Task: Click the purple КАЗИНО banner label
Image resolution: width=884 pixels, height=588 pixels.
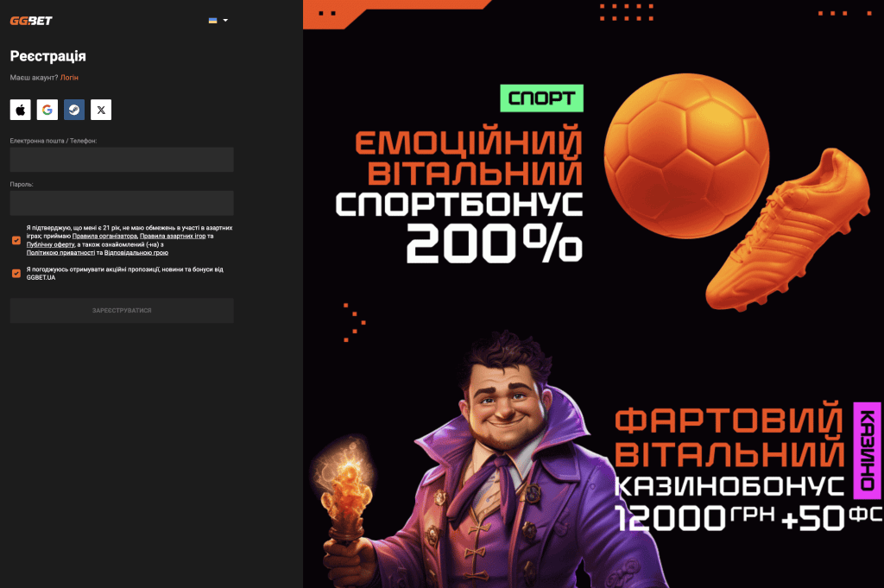Action: point(866,451)
